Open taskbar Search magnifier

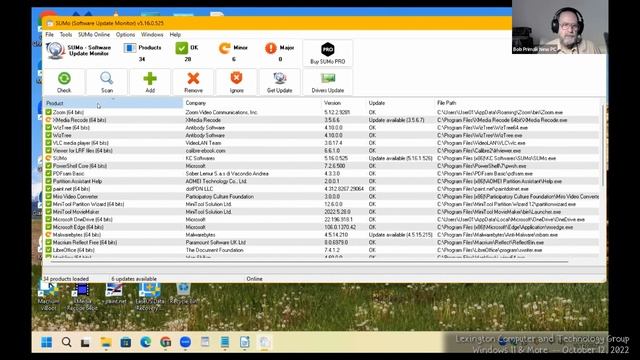(x=66, y=342)
